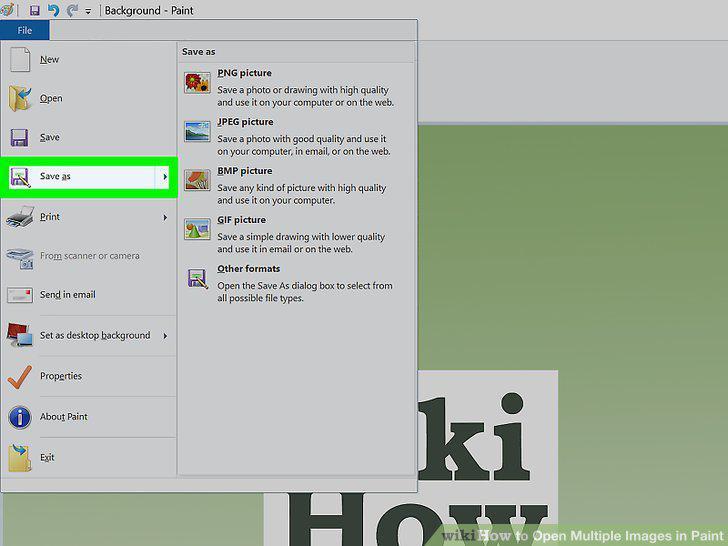Select From scanner or camera entry
The height and width of the screenshot is (546, 728).
88,256
